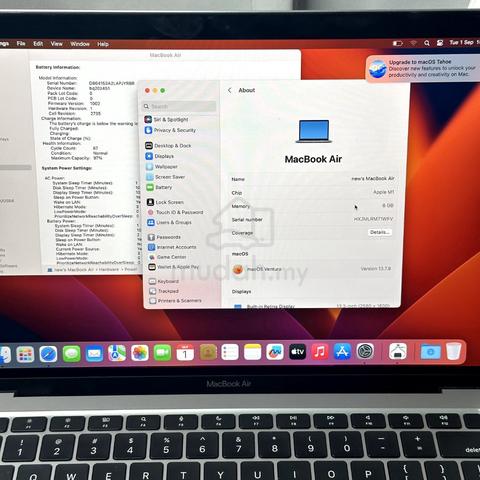The width and height of the screenshot is (480, 480).
Task: Open Wallpaper settings
Action: 162,167
